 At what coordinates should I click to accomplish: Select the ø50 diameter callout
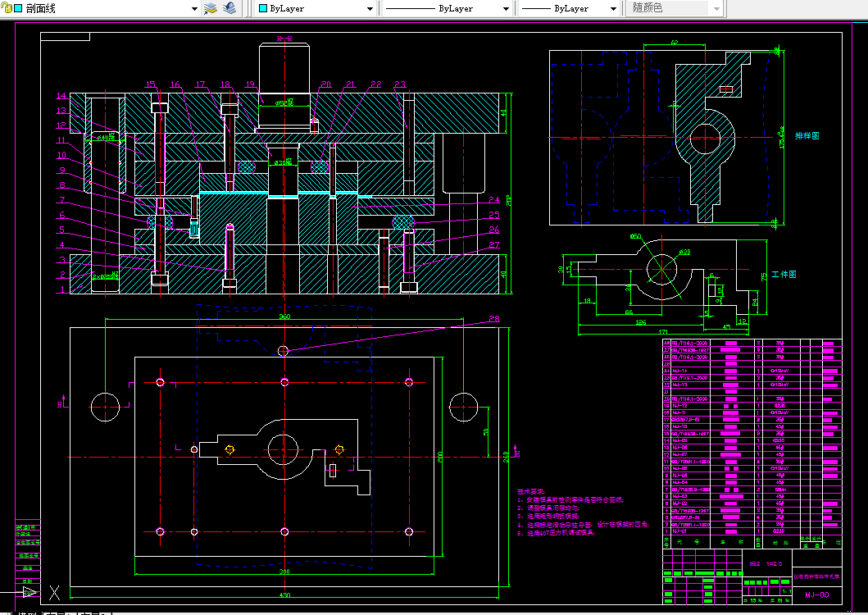coord(635,237)
